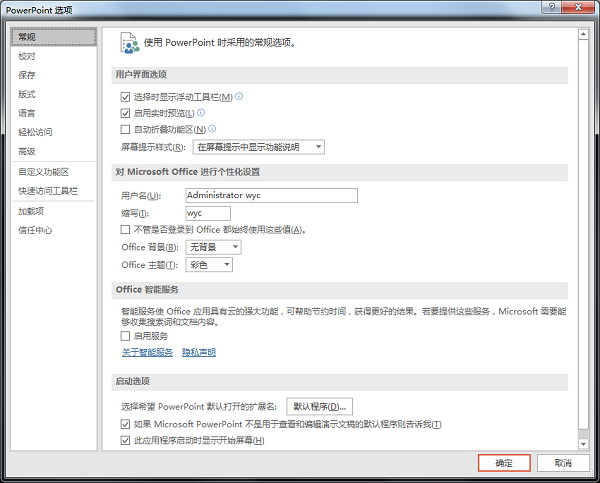The height and width of the screenshot is (483, 600).
Task: Open 快速访问工具栏 settings
Action: [54, 191]
